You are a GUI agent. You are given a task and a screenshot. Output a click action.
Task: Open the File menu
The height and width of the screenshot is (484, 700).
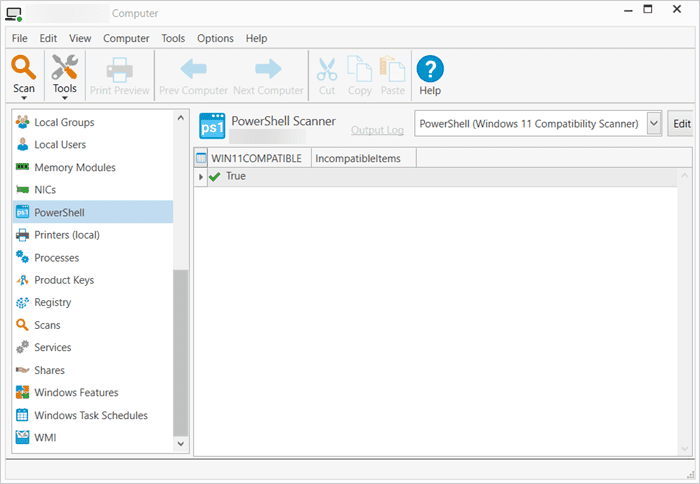coord(19,38)
